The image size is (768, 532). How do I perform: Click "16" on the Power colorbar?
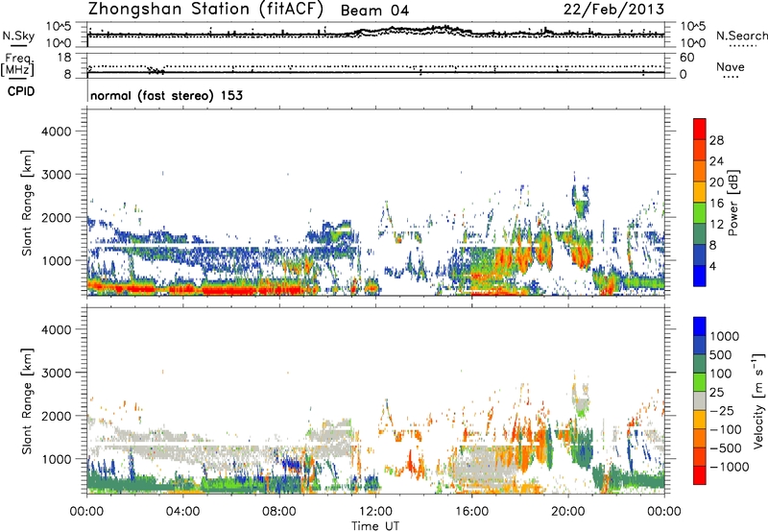tap(716, 204)
